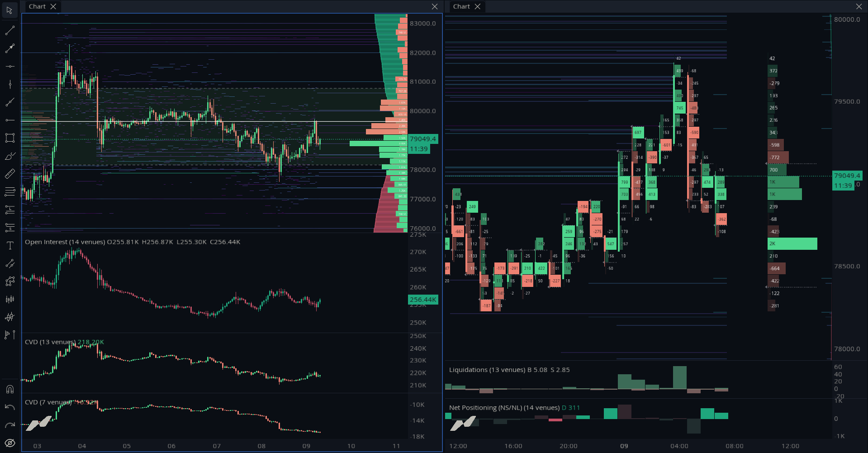This screenshot has width=868, height=453.
Task: Toggle the magnet snap mode
Action: click(9, 389)
